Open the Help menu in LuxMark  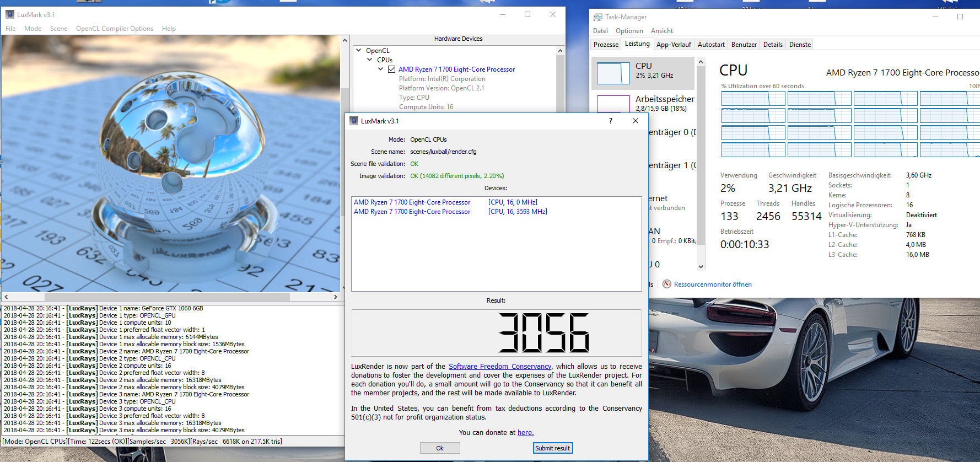[x=169, y=29]
